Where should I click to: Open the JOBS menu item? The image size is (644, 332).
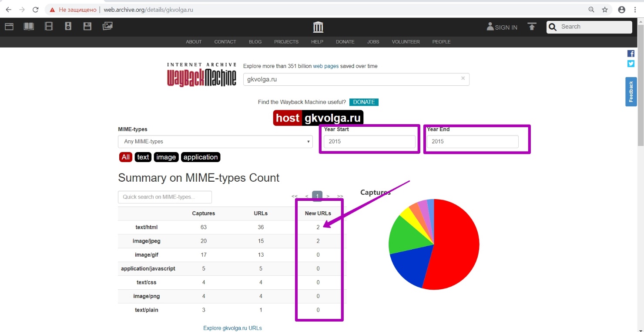click(x=373, y=42)
